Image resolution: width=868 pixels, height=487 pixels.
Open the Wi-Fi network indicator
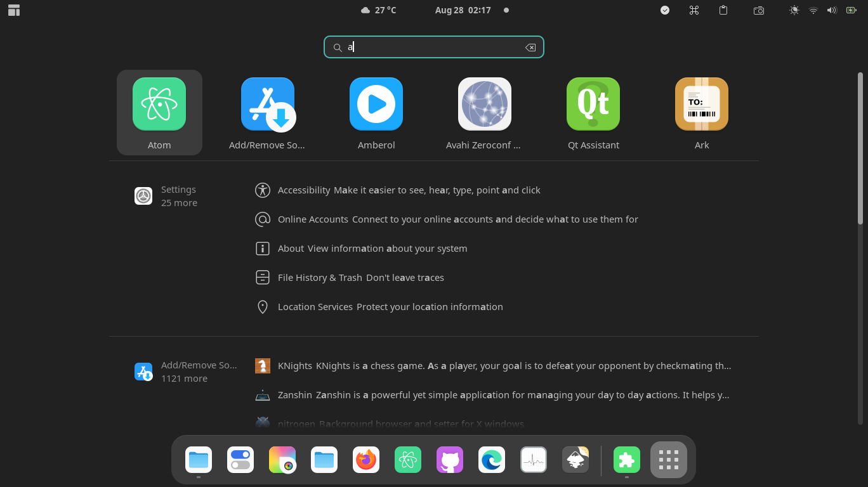click(813, 10)
